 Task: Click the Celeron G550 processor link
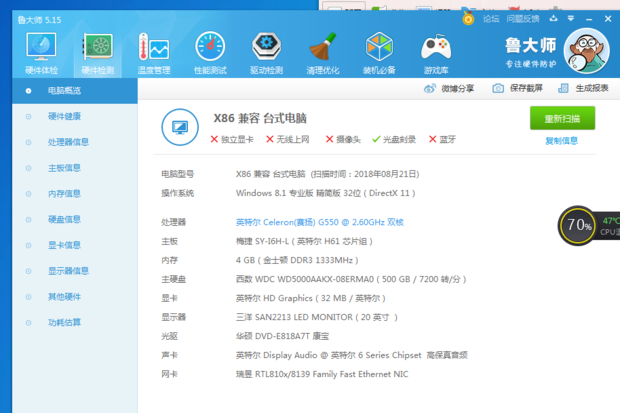click(319, 222)
